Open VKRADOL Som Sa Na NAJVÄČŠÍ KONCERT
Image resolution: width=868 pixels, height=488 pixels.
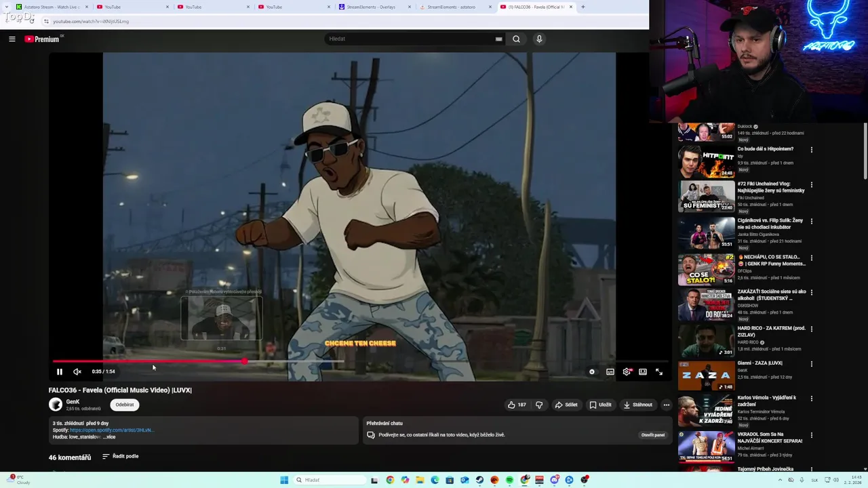click(770, 437)
